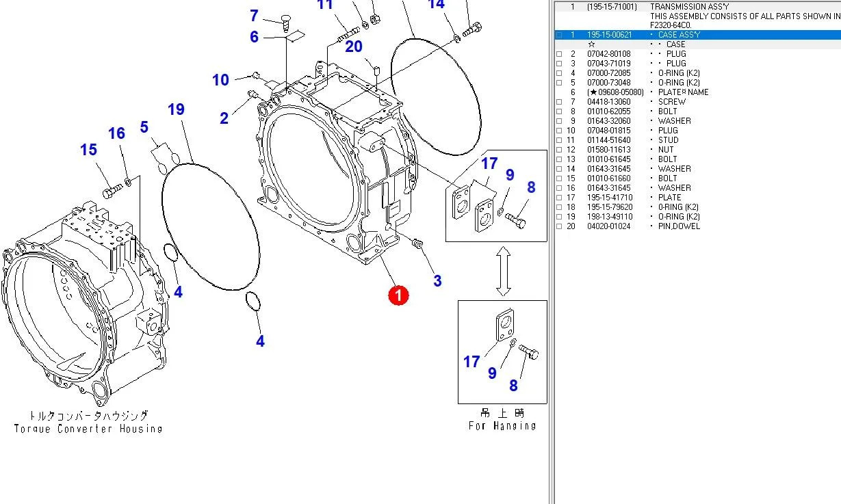The image size is (841, 504).
Task: Select the PIN,DOWEL description text
Action: [679, 226]
